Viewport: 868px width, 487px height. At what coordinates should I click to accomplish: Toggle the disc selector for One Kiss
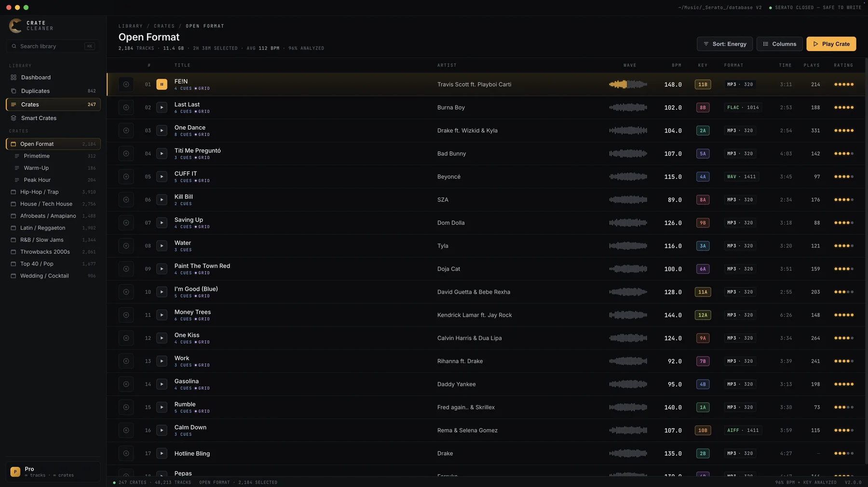point(126,338)
